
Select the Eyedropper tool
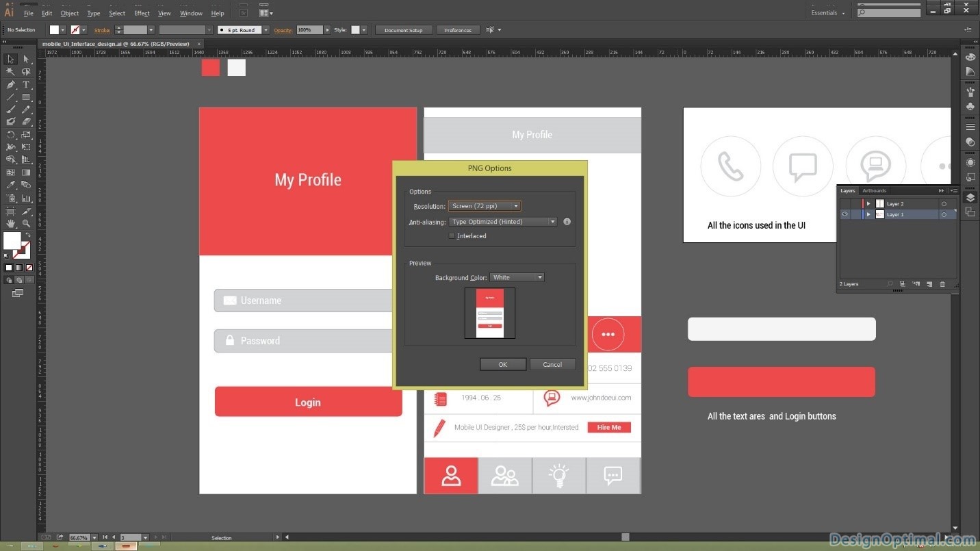click(x=10, y=185)
